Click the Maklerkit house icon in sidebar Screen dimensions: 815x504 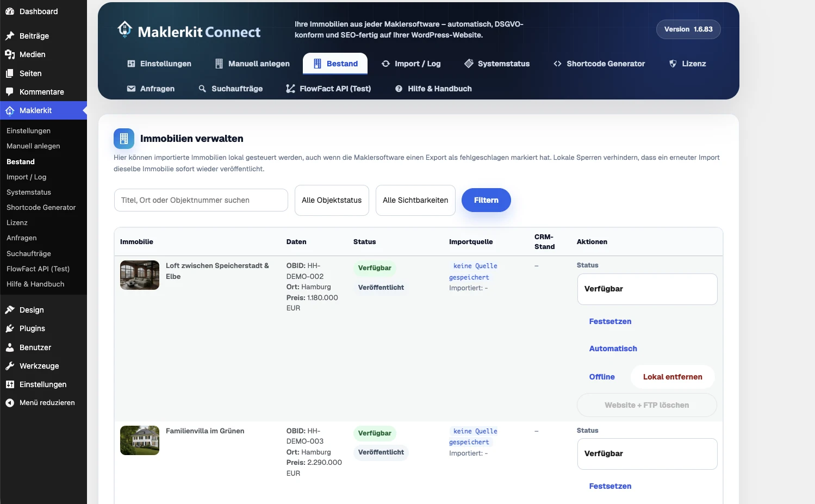(x=10, y=110)
